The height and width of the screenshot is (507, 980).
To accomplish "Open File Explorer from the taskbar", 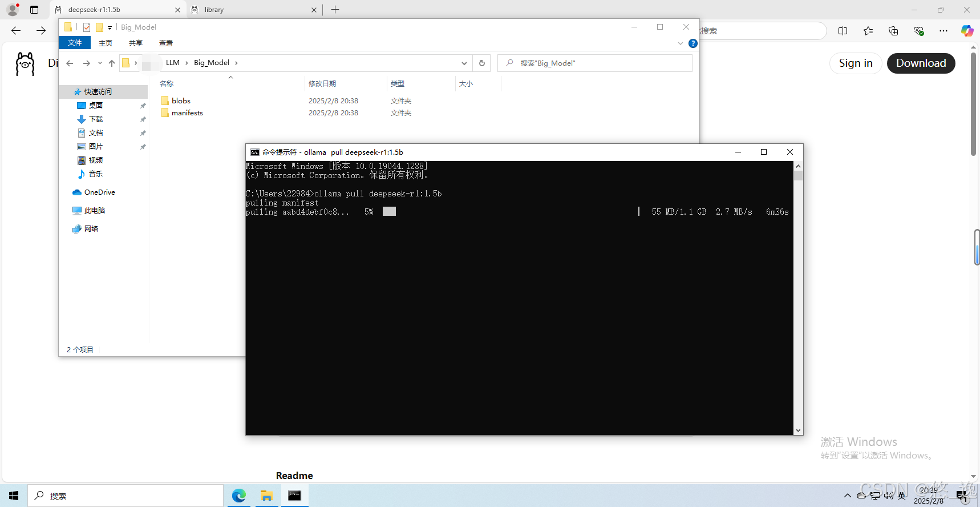I will (266, 496).
